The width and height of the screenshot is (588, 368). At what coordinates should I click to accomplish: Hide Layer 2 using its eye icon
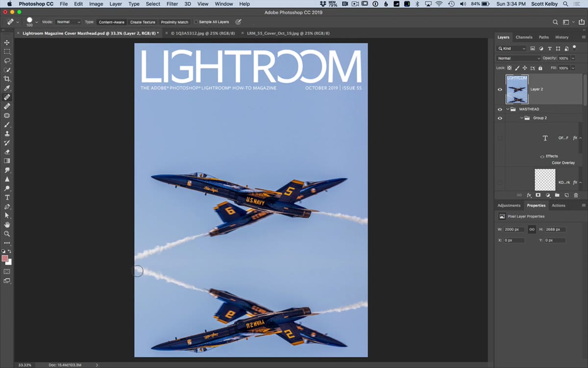(x=500, y=89)
